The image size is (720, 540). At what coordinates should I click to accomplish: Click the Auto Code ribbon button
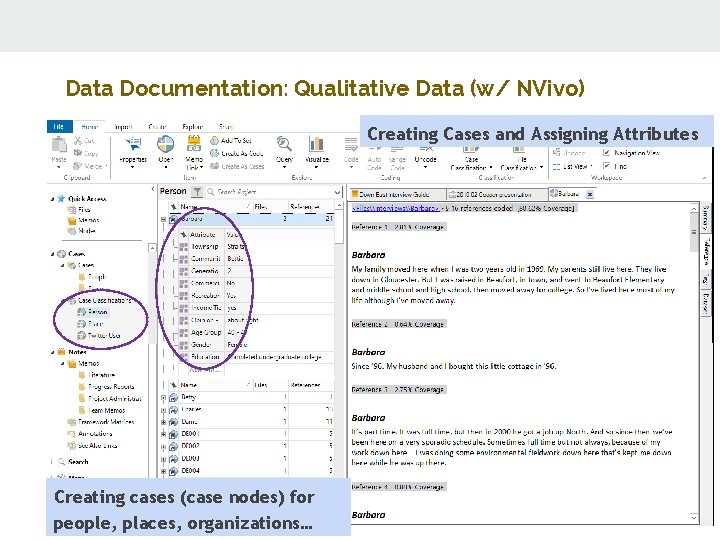pos(374,158)
